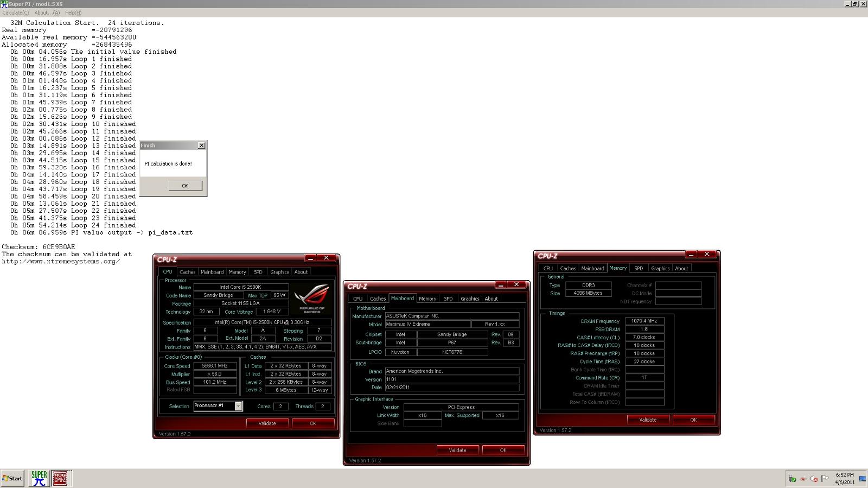
Task: Select the SPD tab in the CPU window
Action: pyautogui.click(x=258, y=272)
